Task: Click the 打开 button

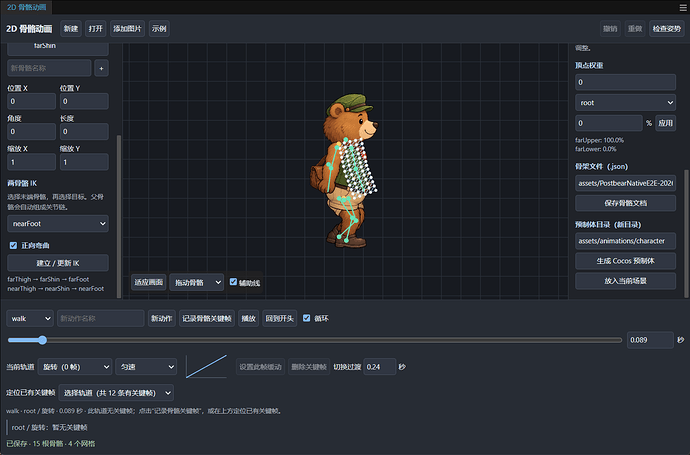Action: [95, 29]
